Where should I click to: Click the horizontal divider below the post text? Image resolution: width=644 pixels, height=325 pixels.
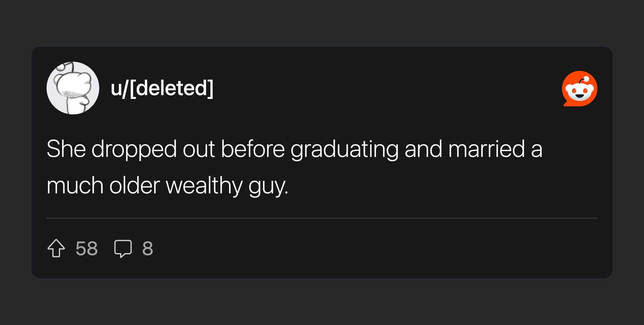tap(322, 218)
